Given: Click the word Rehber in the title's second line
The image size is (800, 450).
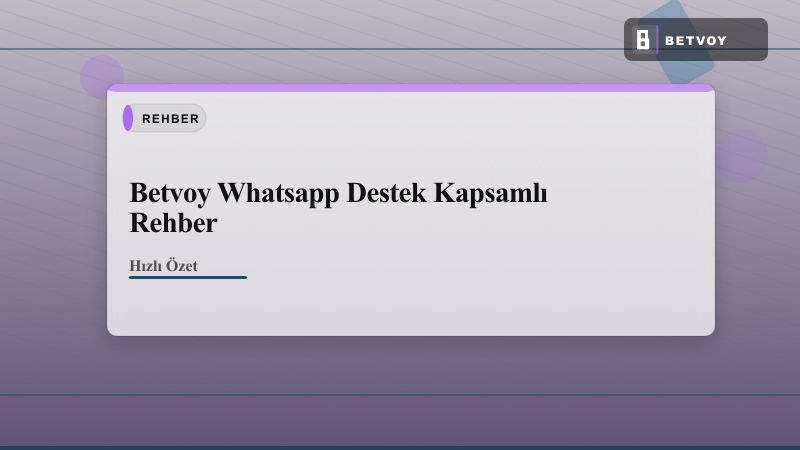Looking at the screenshot, I should [173, 223].
